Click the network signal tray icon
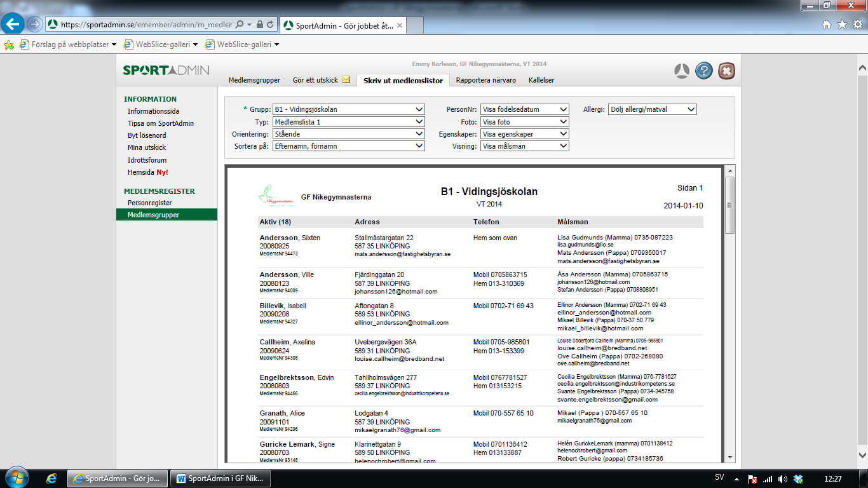 tap(767, 478)
